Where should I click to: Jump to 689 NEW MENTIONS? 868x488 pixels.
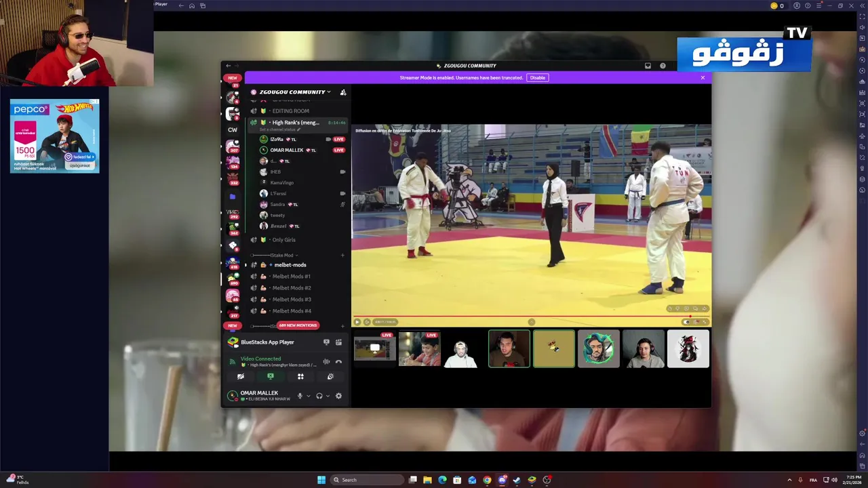(x=298, y=325)
